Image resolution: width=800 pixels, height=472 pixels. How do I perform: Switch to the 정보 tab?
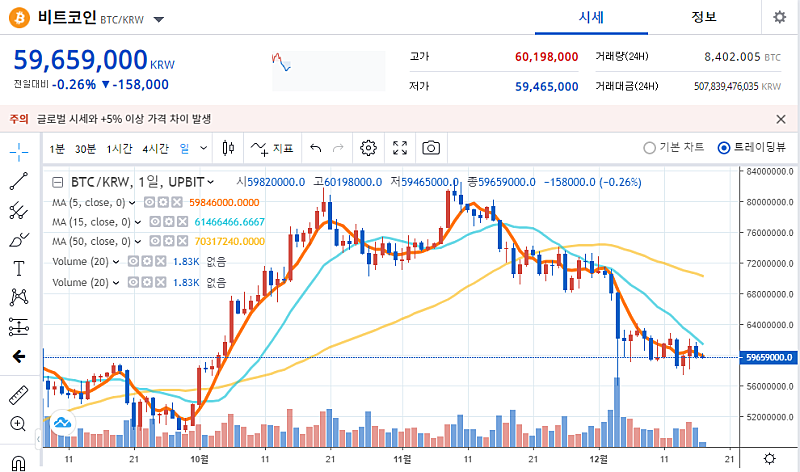pyautogui.click(x=704, y=17)
